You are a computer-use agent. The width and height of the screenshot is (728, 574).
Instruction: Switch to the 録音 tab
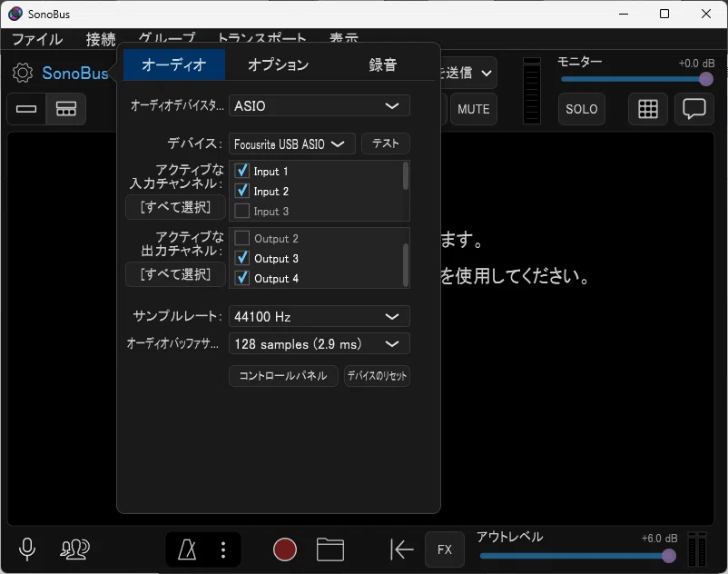(x=382, y=64)
